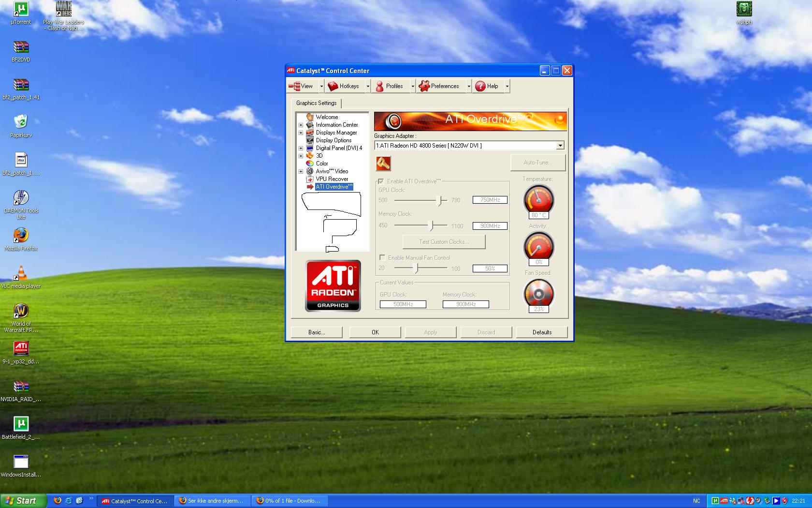This screenshot has height=508, width=812.
Task: Select the VLC media player icon
Action: point(21,278)
